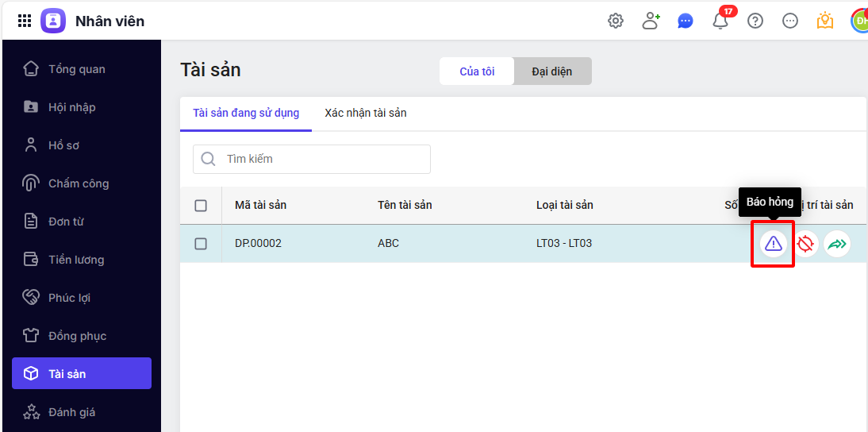Viewport: 868px width, 432px height.
Task: Click the Mã tài sản column header
Action: coord(261,206)
